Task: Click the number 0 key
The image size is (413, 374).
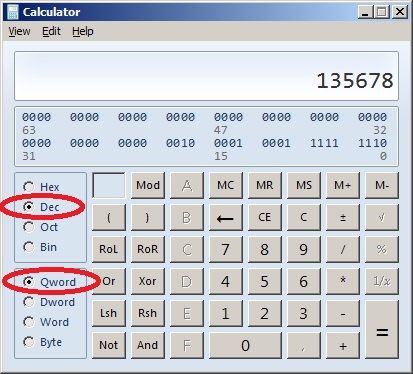Action: (245, 345)
